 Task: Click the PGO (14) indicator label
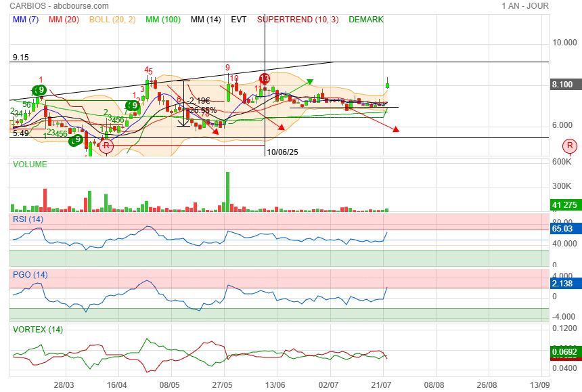coord(30,275)
